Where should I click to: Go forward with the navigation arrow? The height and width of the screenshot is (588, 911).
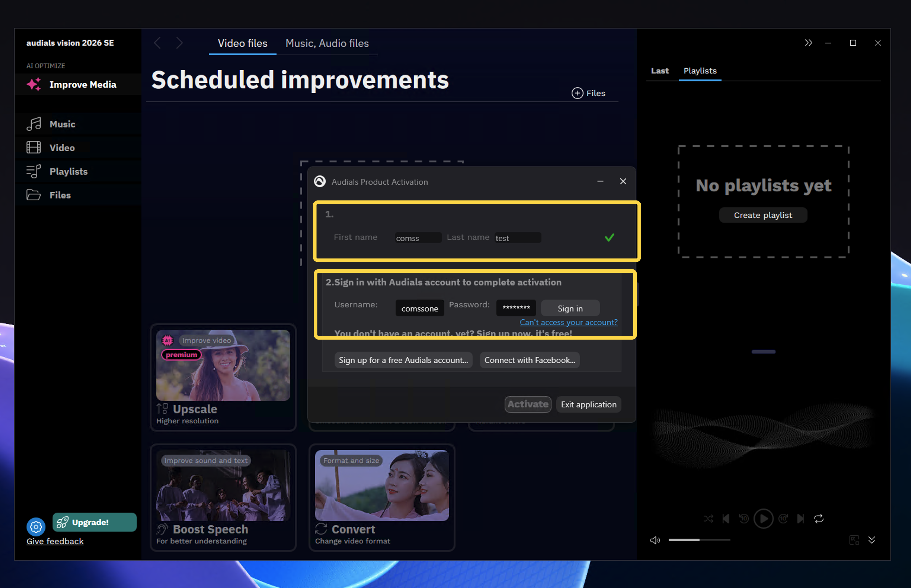pos(179,43)
